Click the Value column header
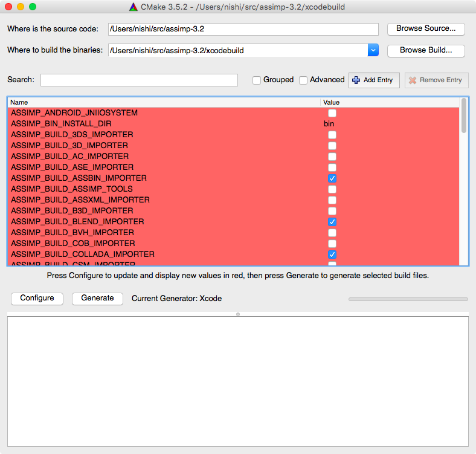 tap(390, 102)
